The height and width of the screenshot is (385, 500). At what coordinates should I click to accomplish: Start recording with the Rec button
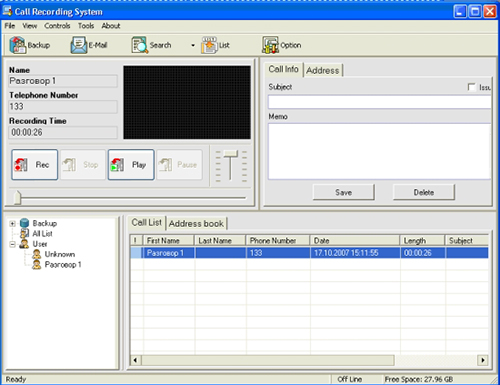click(x=35, y=165)
